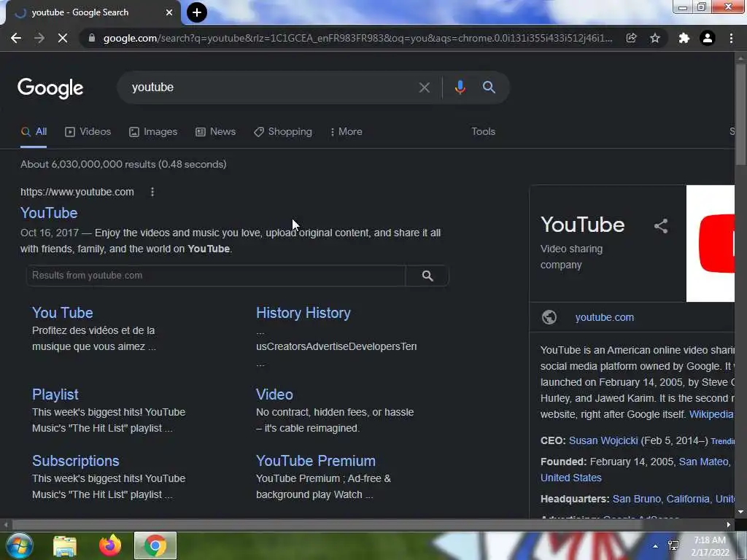Click the horizontal scrollbar right arrow
The height and width of the screenshot is (560, 747).
(729, 525)
